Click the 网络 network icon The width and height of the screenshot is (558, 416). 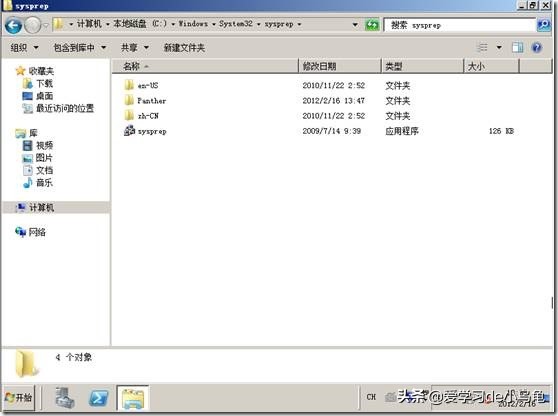click(20, 232)
